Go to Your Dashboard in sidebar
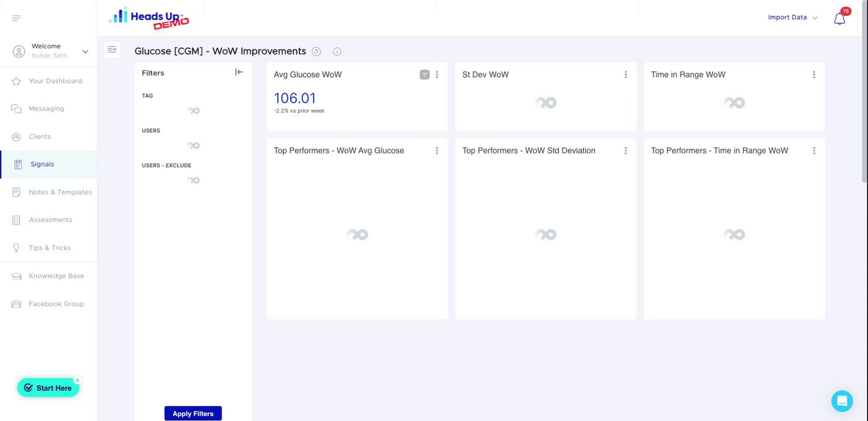This screenshot has width=868, height=421. pos(55,81)
